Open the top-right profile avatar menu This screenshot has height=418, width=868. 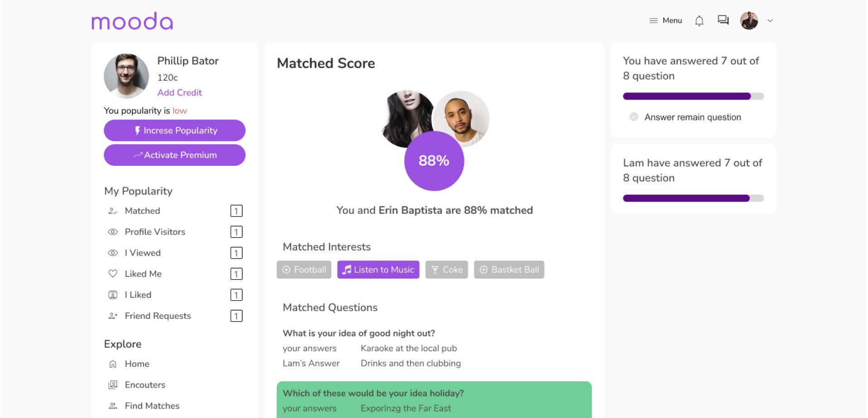click(x=749, y=21)
